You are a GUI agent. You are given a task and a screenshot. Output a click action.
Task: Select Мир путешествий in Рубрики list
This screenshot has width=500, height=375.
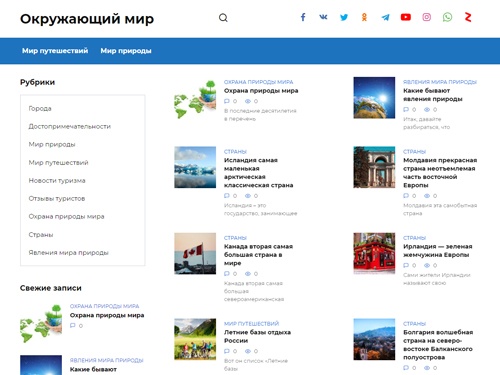pyautogui.click(x=59, y=162)
